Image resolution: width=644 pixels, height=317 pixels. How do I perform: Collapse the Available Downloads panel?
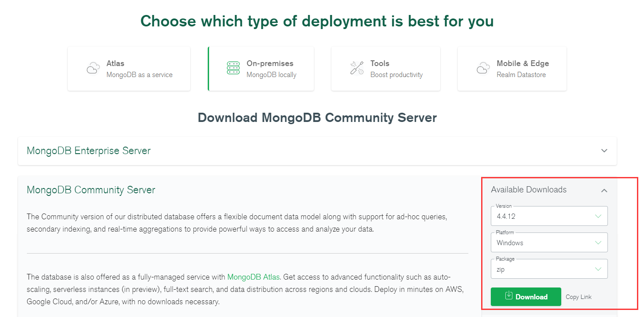point(604,190)
